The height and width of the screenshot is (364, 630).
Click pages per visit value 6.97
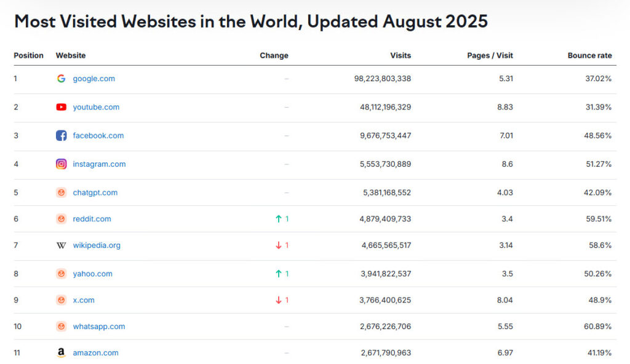[505, 353]
